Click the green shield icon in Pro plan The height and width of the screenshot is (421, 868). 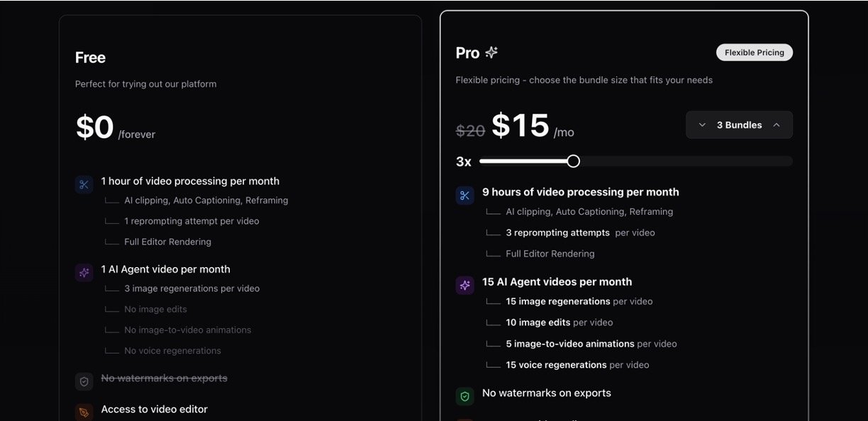[x=464, y=396]
